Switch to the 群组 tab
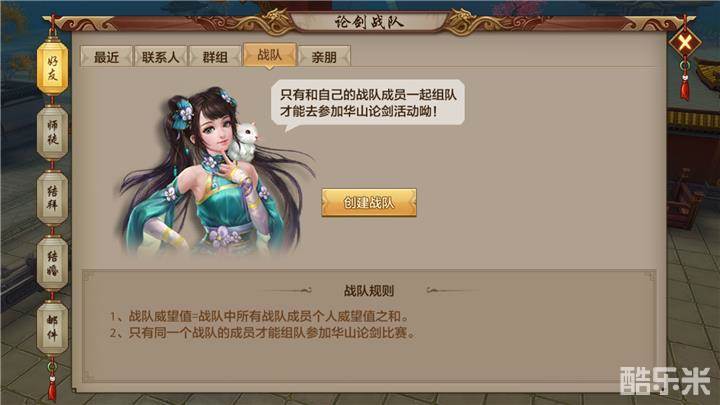 coord(215,57)
